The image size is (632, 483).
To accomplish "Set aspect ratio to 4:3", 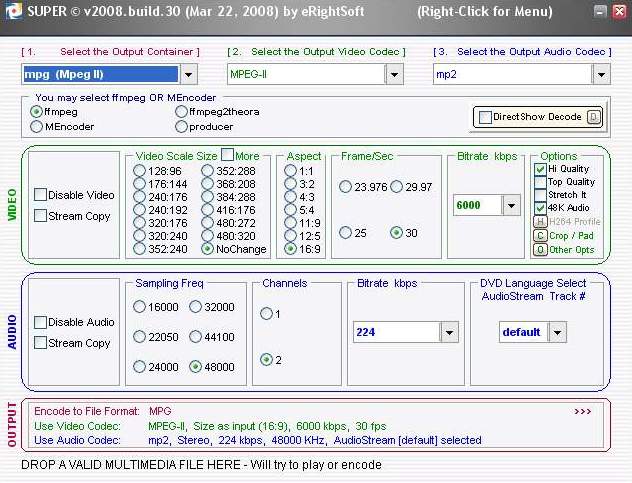I will coord(290,197).
